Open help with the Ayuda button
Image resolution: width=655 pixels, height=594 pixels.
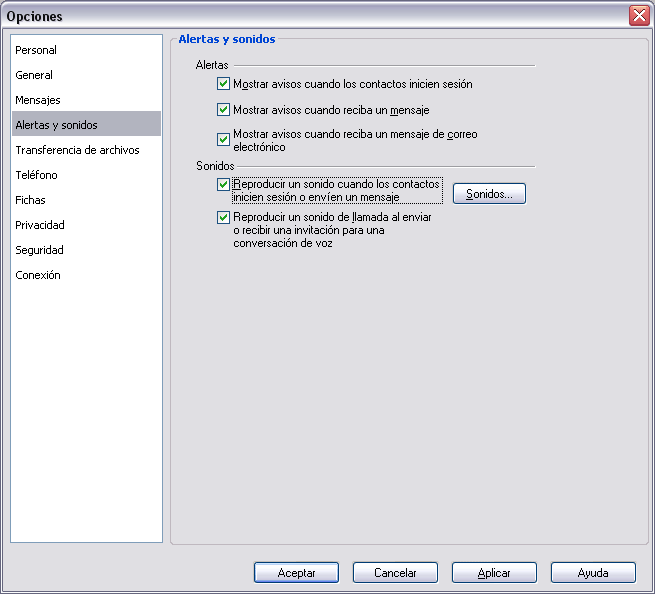click(593, 572)
